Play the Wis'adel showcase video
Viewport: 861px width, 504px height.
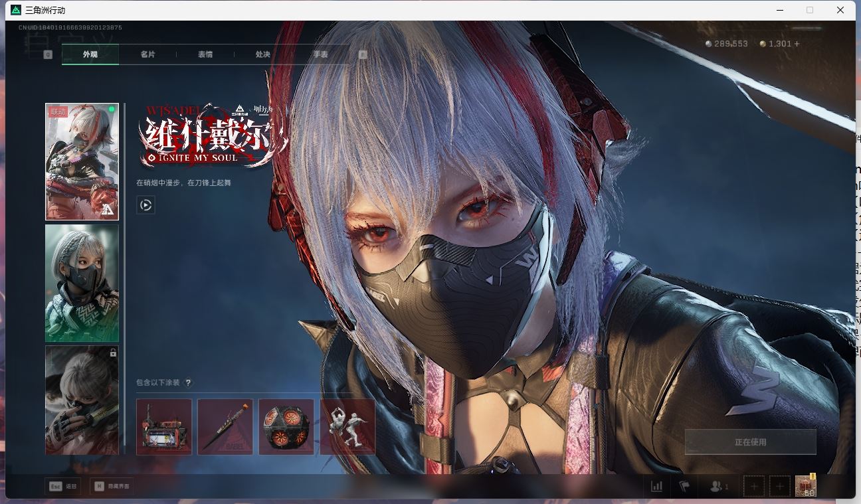pyautogui.click(x=145, y=205)
